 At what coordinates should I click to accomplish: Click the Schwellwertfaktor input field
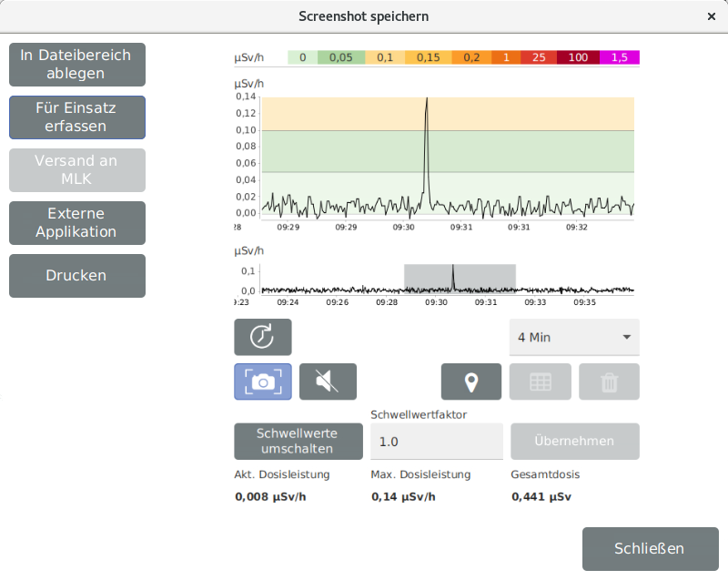coord(437,442)
